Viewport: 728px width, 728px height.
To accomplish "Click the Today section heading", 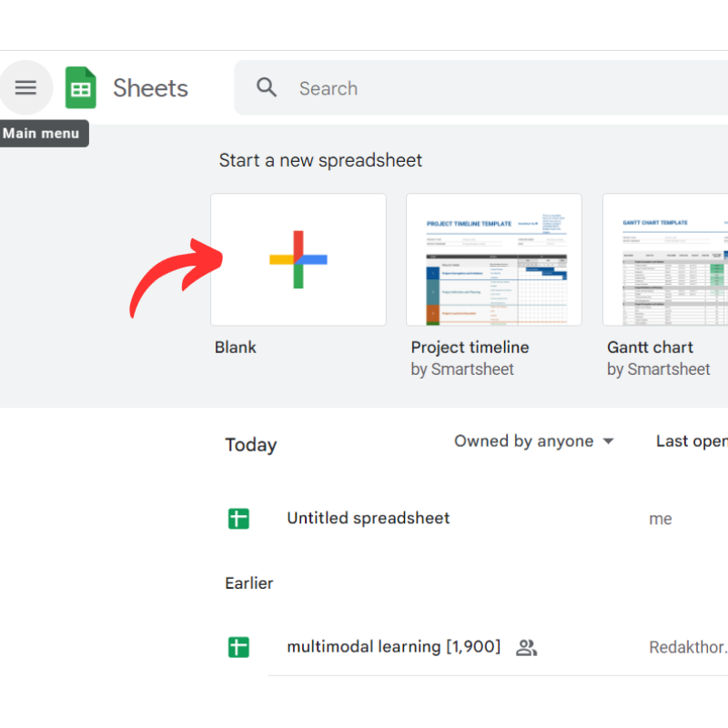I will [x=251, y=445].
